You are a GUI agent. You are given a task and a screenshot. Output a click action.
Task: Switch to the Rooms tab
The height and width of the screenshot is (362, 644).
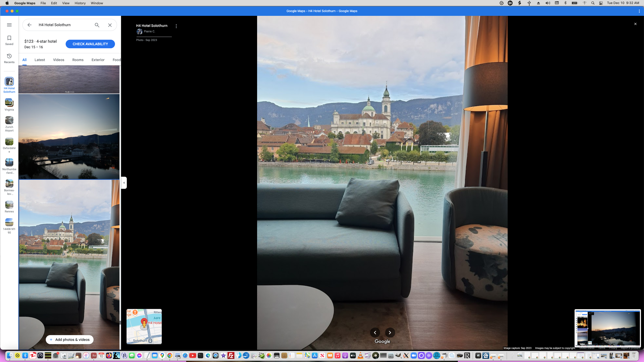(x=77, y=60)
